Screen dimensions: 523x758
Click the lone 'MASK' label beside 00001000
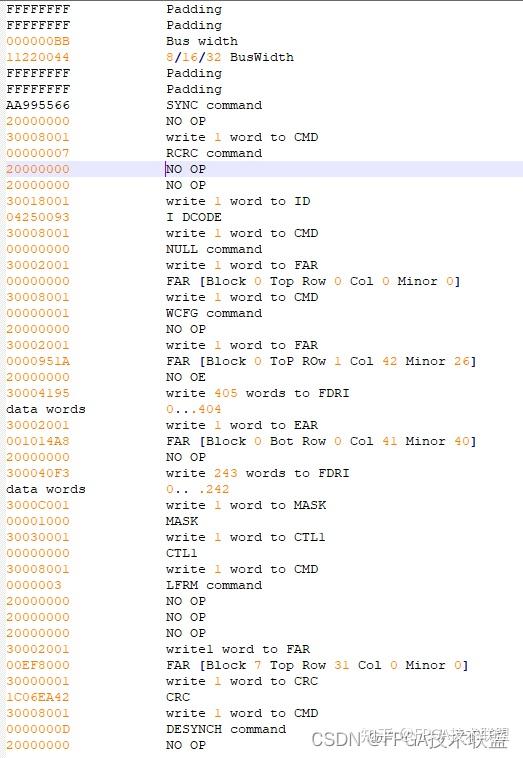(x=182, y=521)
